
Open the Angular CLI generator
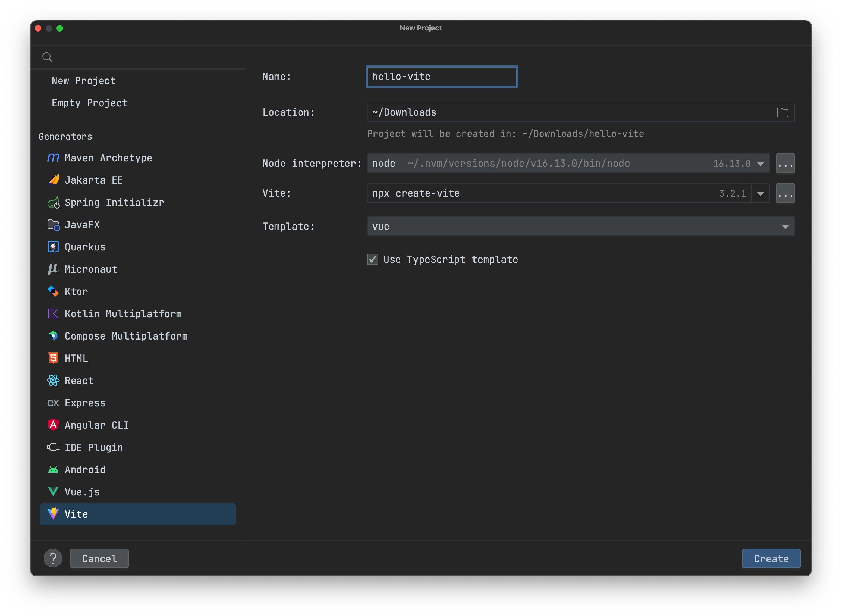click(97, 425)
